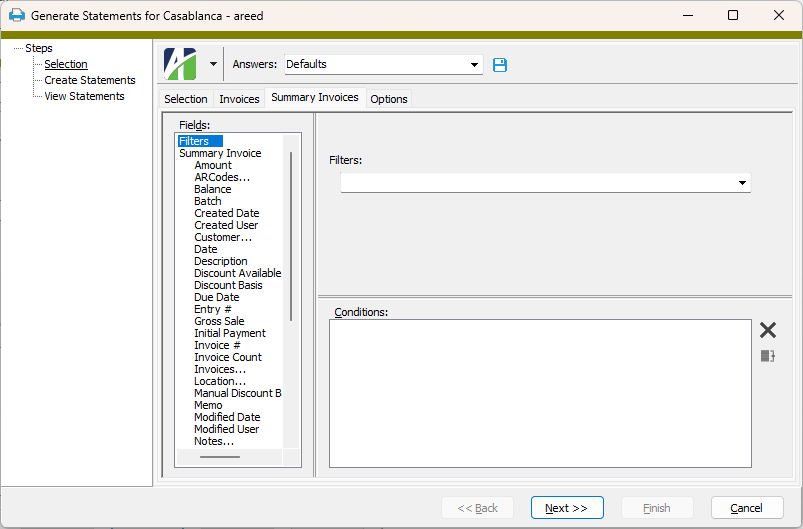
Task: Click the icon below the delete X
Action: [x=767, y=356]
